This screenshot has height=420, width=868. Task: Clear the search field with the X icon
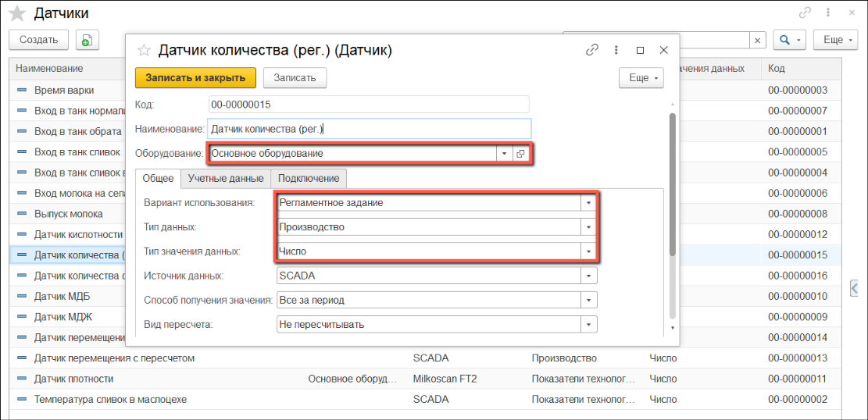pos(757,40)
